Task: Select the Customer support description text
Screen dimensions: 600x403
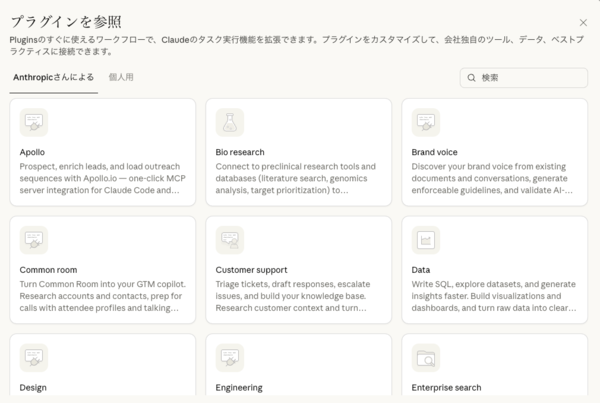Action: tap(296, 296)
